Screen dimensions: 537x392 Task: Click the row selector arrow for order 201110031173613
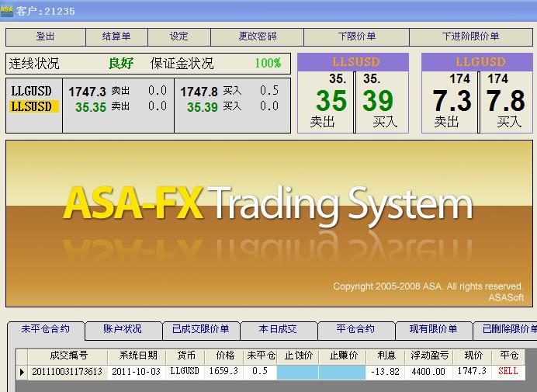pos(22,372)
